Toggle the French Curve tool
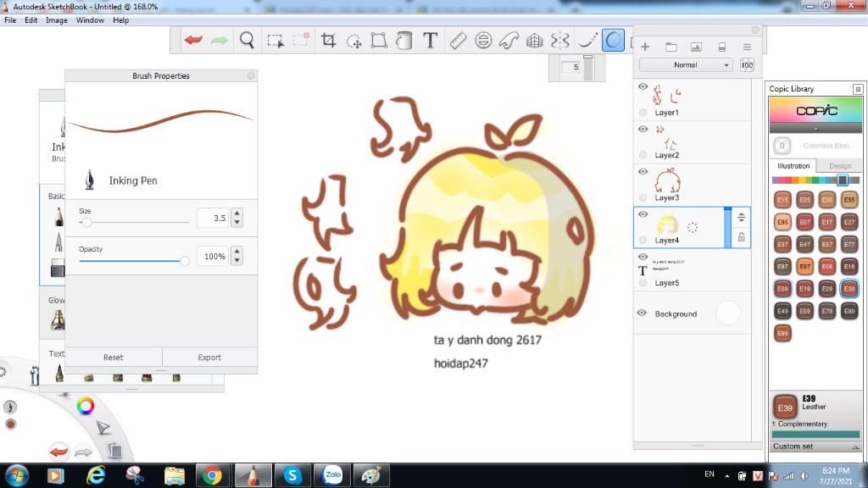This screenshot has height=488, width=868. point(509,41)
